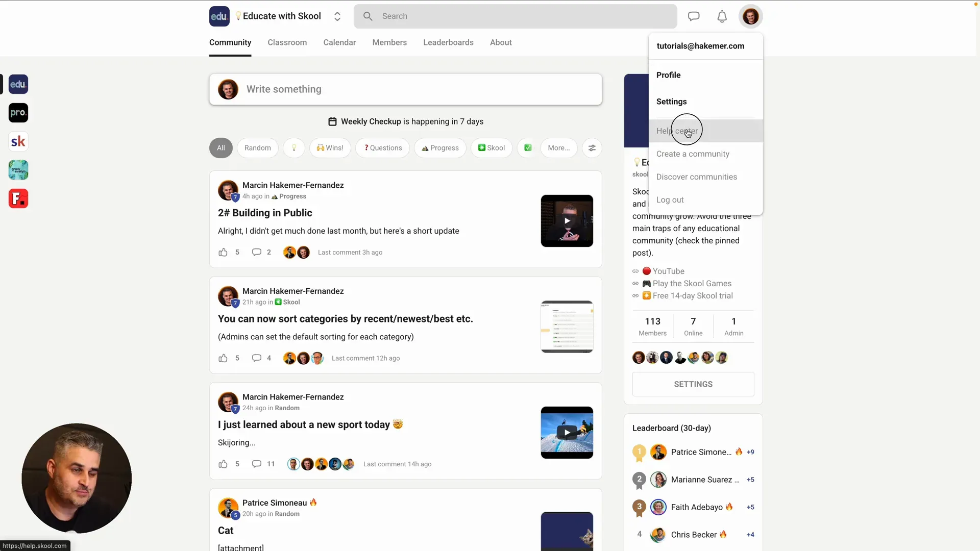The width and height of the screenshot is (980, 551).
Task: Open Profile from account menu
Action: (x=706, y=75)
